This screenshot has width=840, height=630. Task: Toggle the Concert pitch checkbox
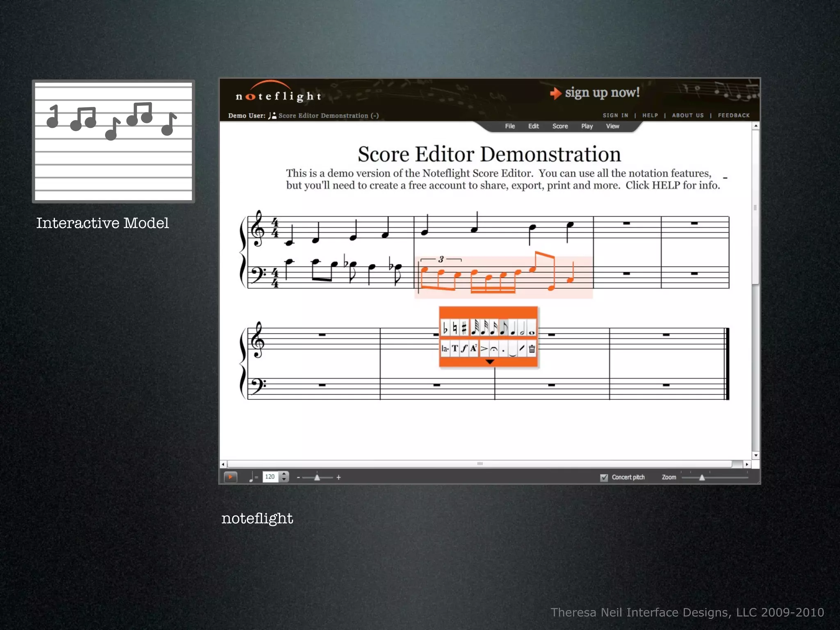604,477
